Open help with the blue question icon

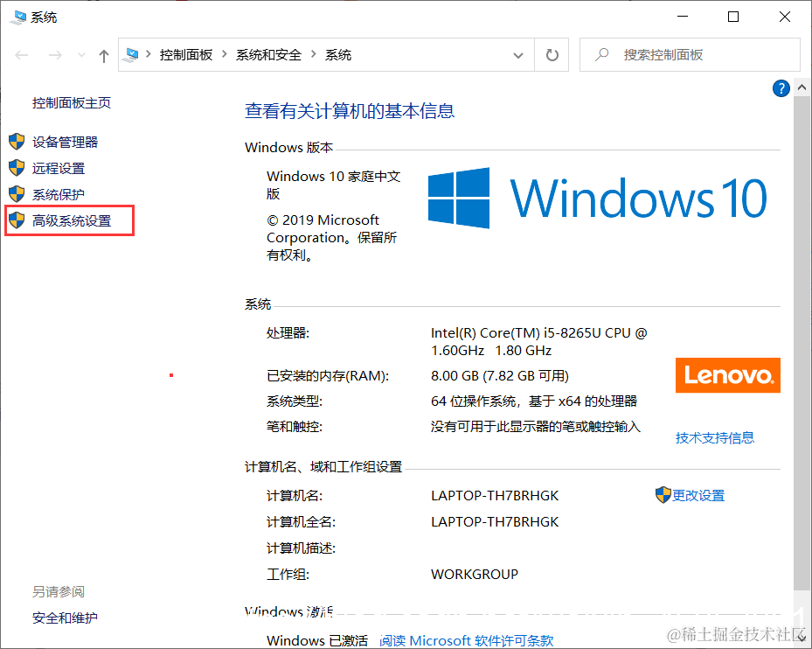point(781,88)
